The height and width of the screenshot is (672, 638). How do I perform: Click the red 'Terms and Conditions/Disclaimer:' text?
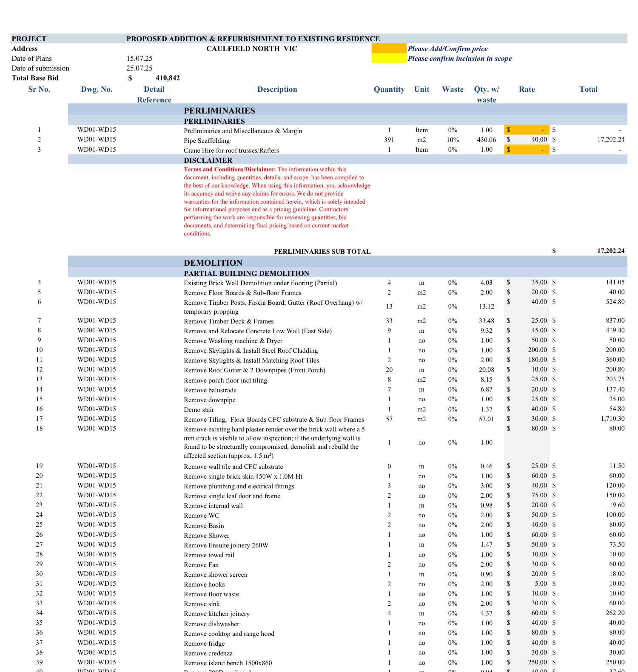pos(230,170)
